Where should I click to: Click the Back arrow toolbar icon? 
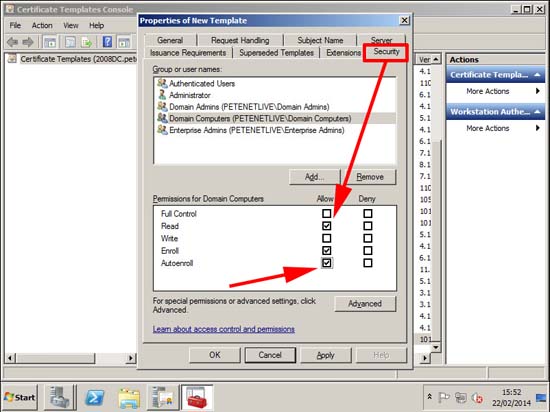tap(13, 42)
